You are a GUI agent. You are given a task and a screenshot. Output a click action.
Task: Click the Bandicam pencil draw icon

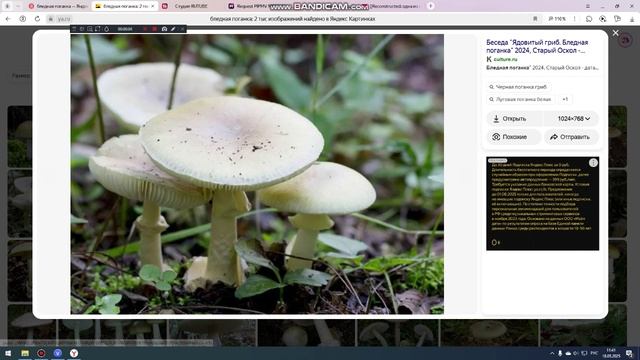[173, 29]
